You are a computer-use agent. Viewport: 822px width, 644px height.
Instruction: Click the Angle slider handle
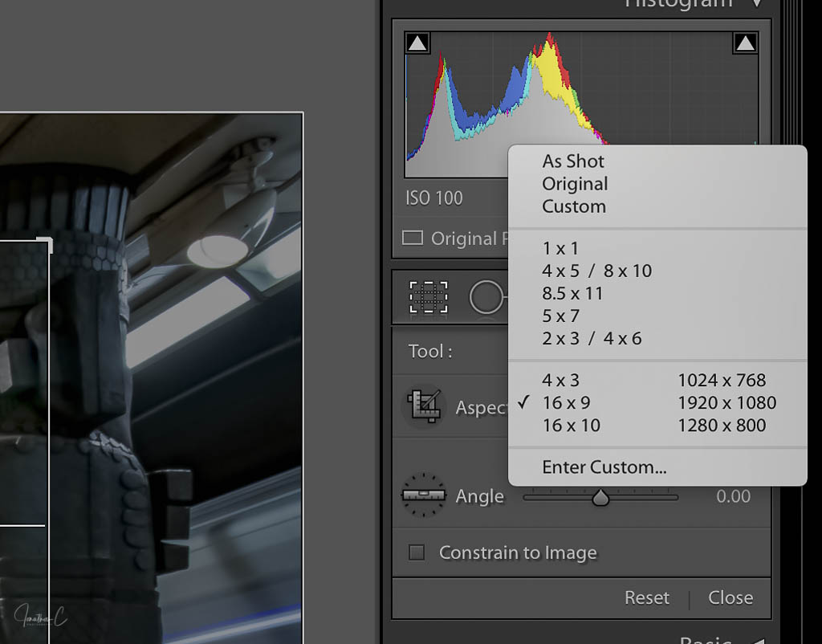coord(600,498)
